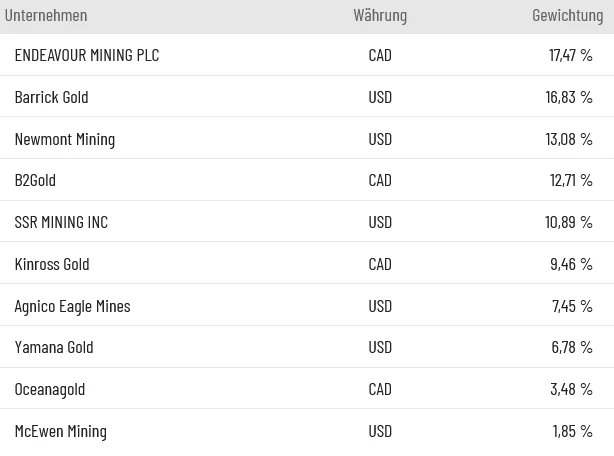Click the Unternehmen column header

46,15
